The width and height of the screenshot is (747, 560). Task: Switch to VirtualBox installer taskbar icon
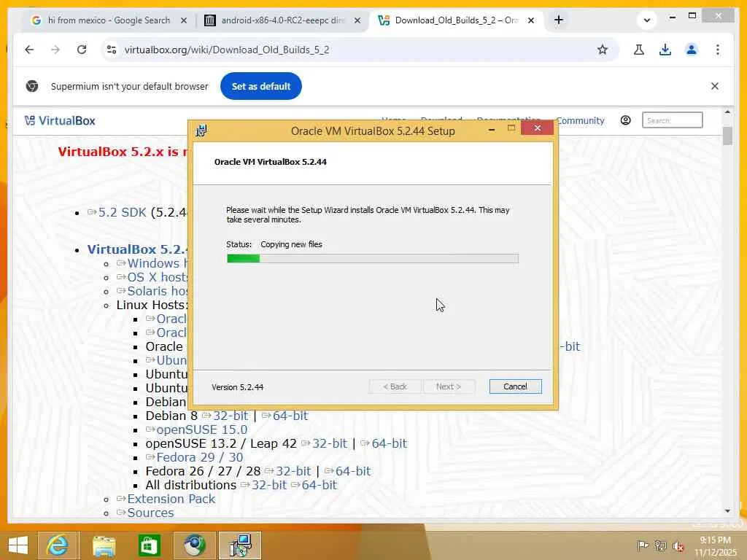pyautogui.click(x=240, y=545)
